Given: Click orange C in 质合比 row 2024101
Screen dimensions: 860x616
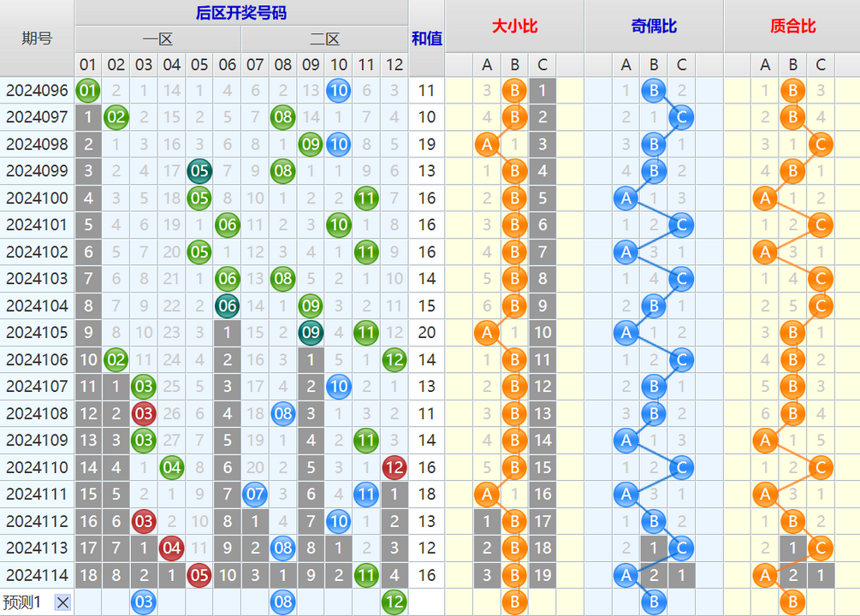Looking at the screenshot, I should coord(821,225).
